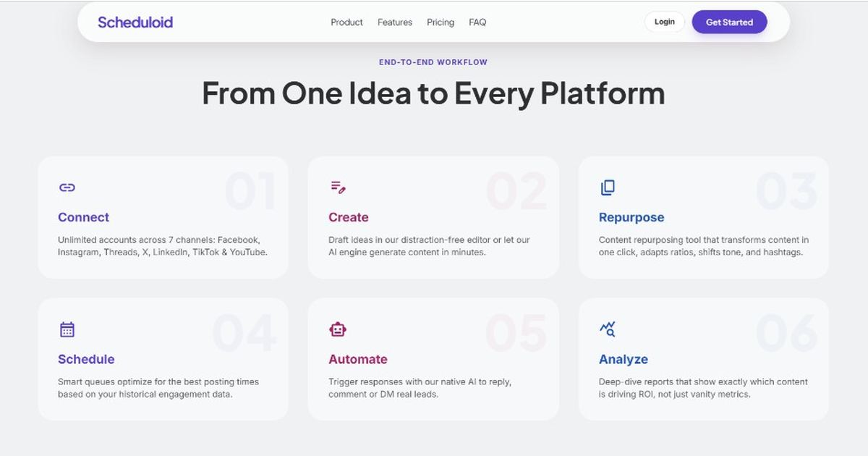The image size is (868, 456).
Task: Click the Repurpose copy icon
Action: click(608, 187)
